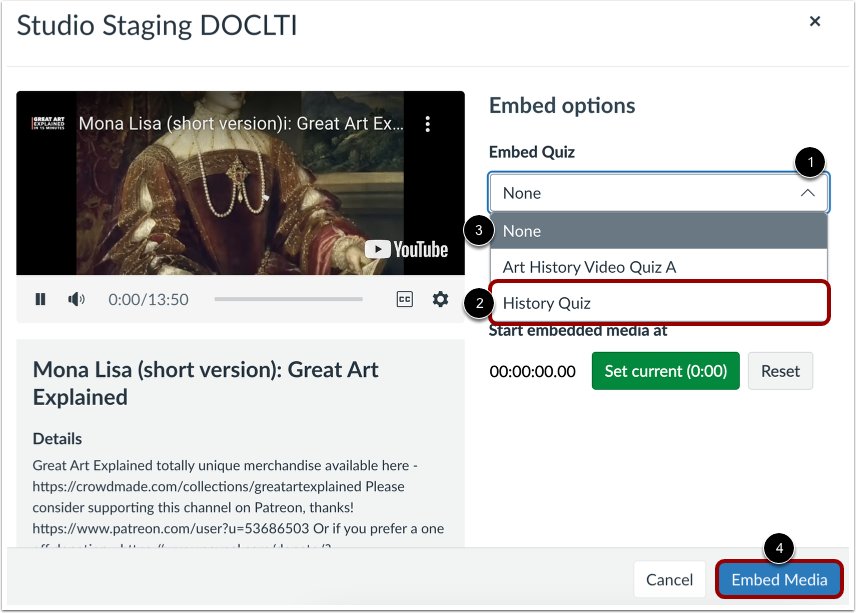Image resolution: width=856 pixels, height=613 pixels.
Task: Collapse the Embed Quiz dropdown chevron
Action: (x=807, y=193)
